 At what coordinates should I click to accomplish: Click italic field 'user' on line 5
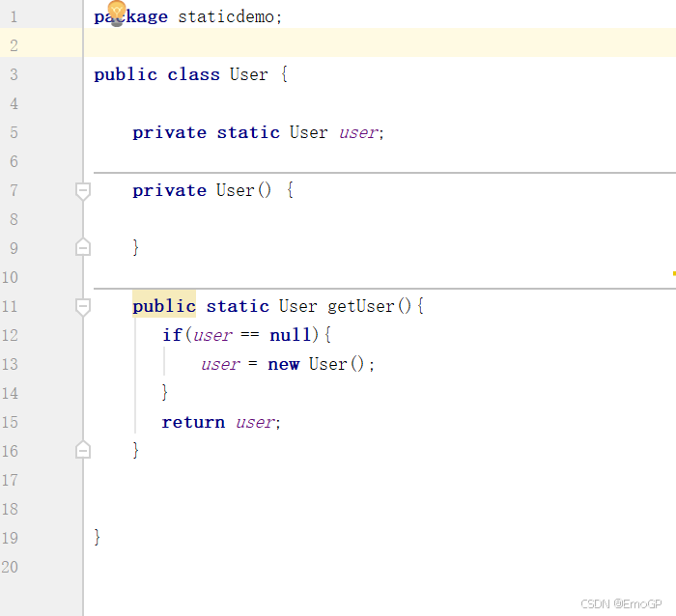pos(358,132)
